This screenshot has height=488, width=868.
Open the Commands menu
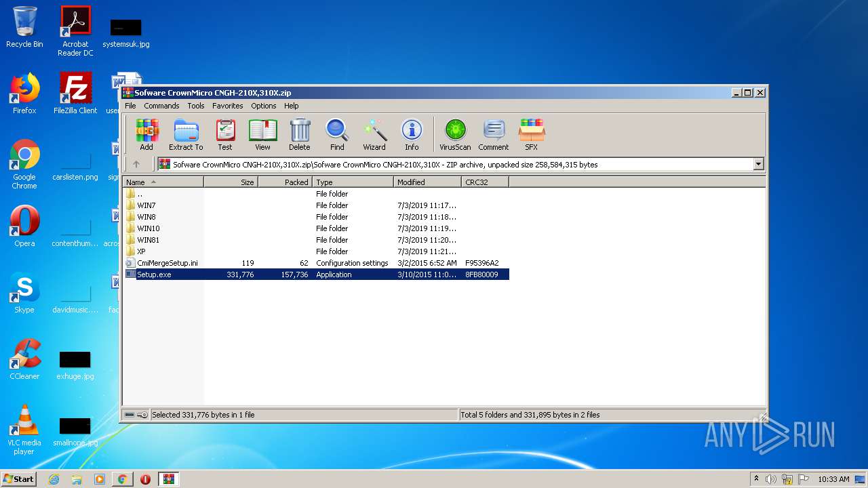161,106
